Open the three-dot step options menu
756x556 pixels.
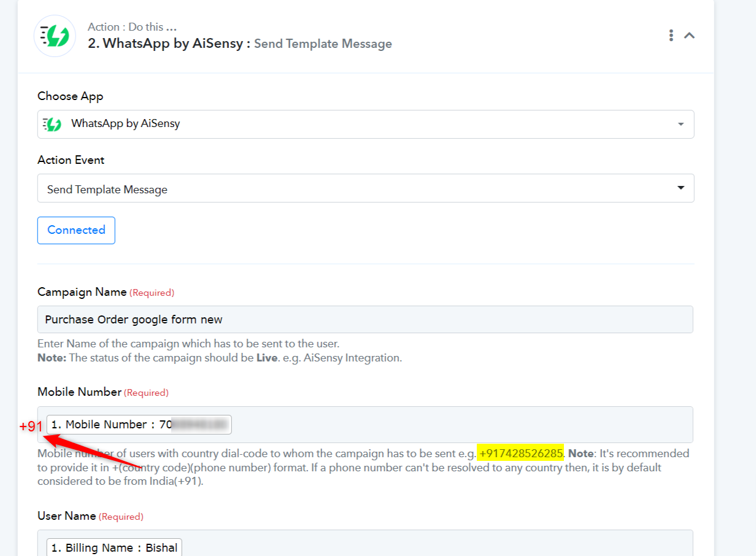coord(671,36)
